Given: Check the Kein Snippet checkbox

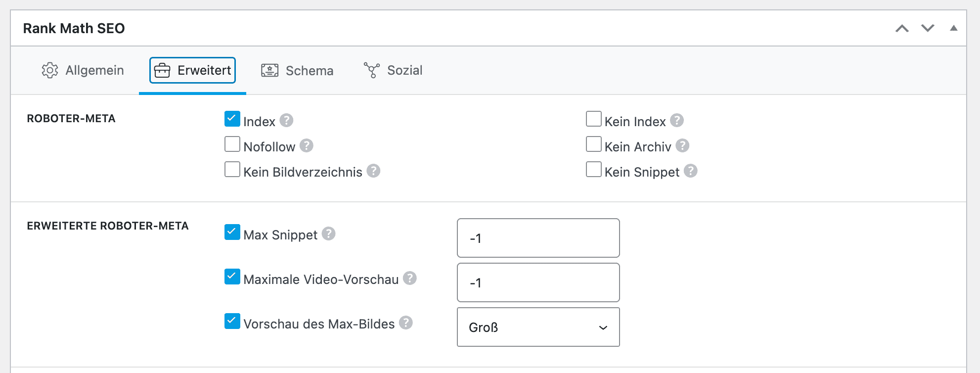Looking at the screenshot, I should click(594, 169).
